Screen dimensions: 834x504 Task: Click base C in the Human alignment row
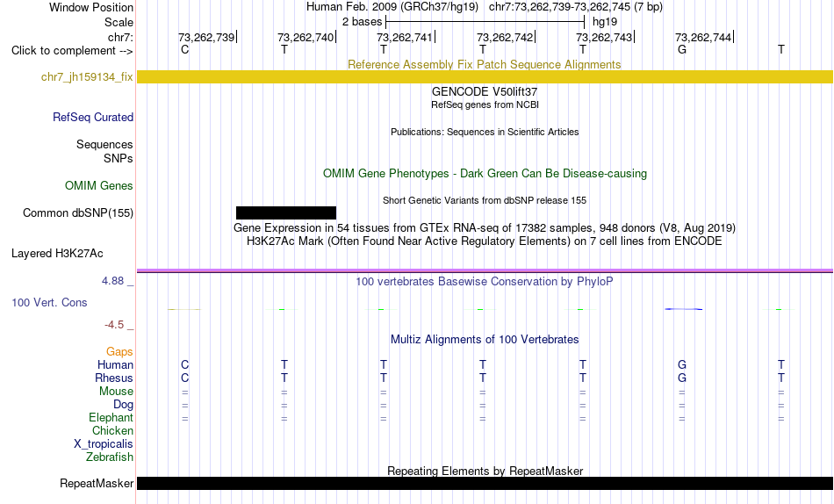click(x=184, y=364)
